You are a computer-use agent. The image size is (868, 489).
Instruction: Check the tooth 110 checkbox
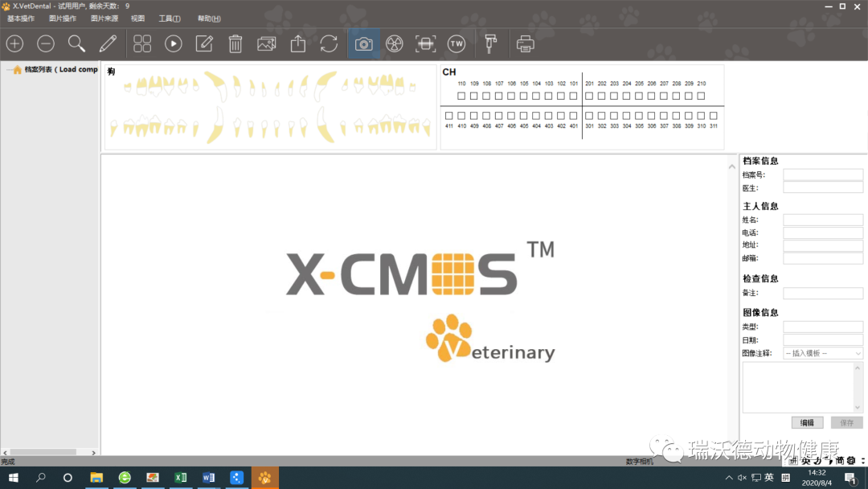coord(461,96)
